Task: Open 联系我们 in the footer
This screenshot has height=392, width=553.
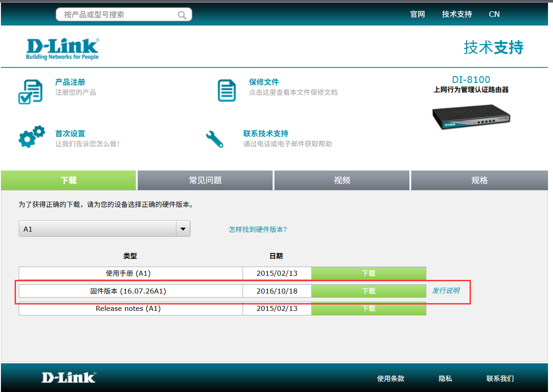Action: [x=500, y=378]
